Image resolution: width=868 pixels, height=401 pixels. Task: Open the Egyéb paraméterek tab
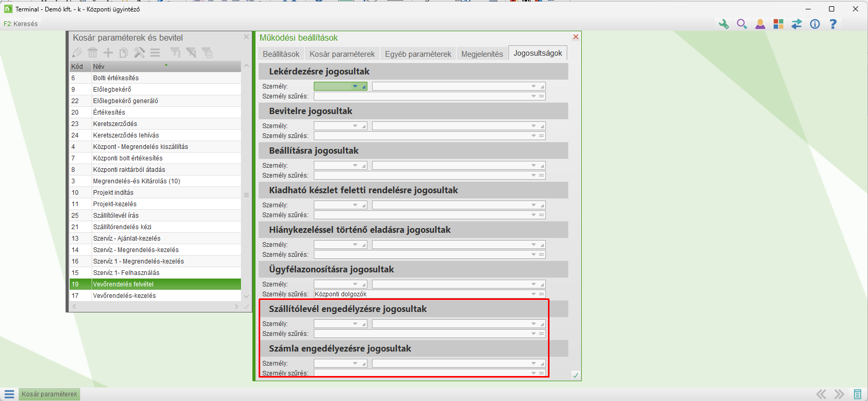pyautogui.click(x=418, y=54)
